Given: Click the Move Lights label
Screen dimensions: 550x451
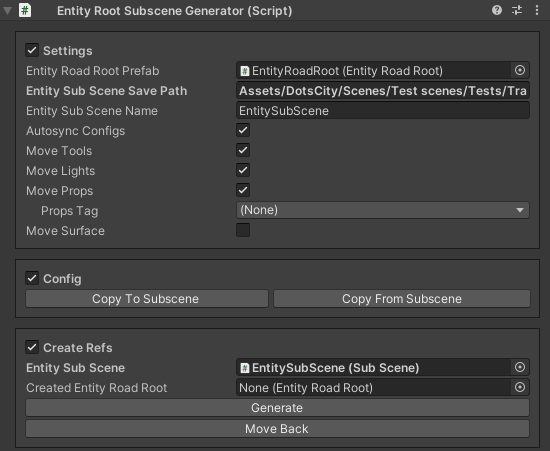Looking at the screenshot, I should coord(60,171).
